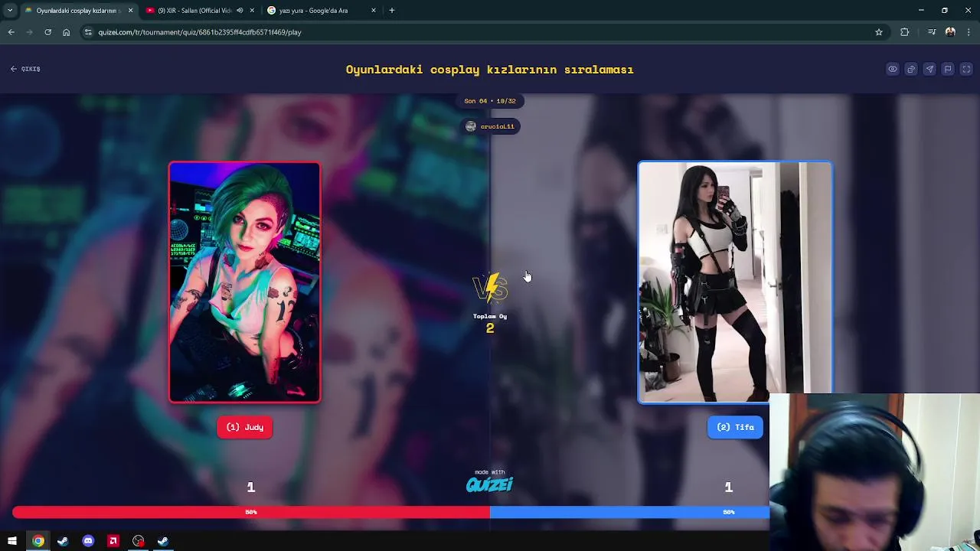Reload the page

click(48, 32)
